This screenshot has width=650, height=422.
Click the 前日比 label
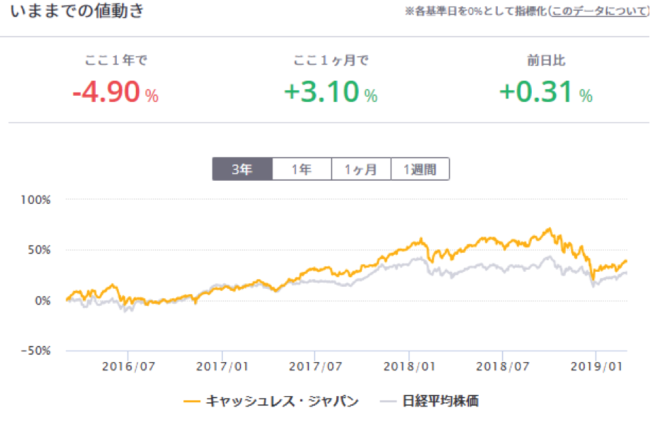545,58
